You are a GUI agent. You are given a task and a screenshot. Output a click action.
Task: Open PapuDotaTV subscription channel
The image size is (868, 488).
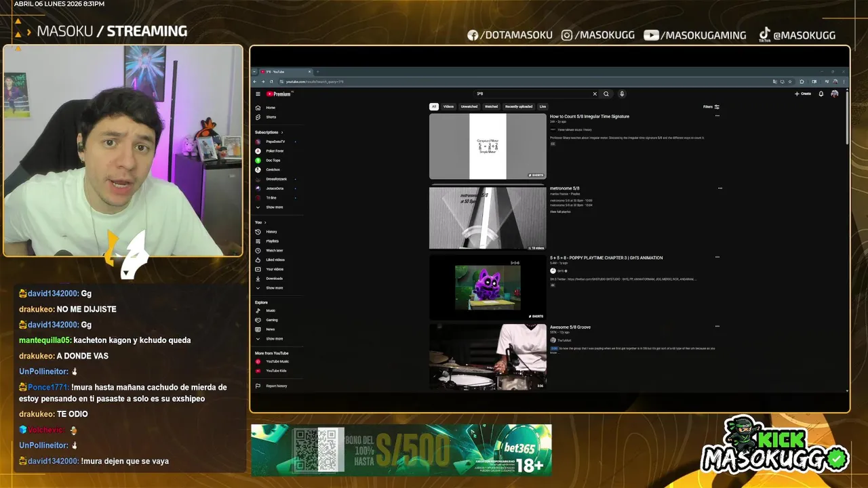click(275, 142)
